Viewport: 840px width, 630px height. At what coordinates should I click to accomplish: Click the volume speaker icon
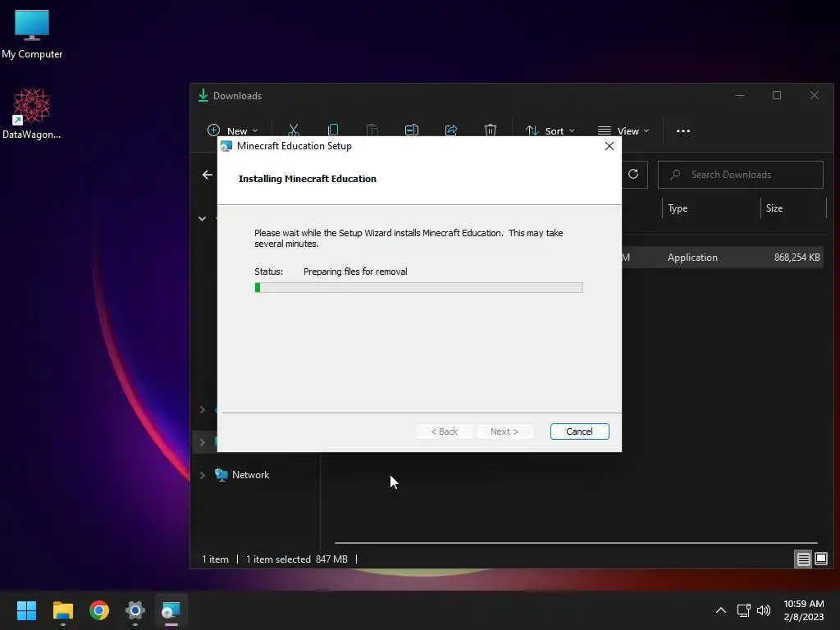pyautogui.click(x=764, y=610)
